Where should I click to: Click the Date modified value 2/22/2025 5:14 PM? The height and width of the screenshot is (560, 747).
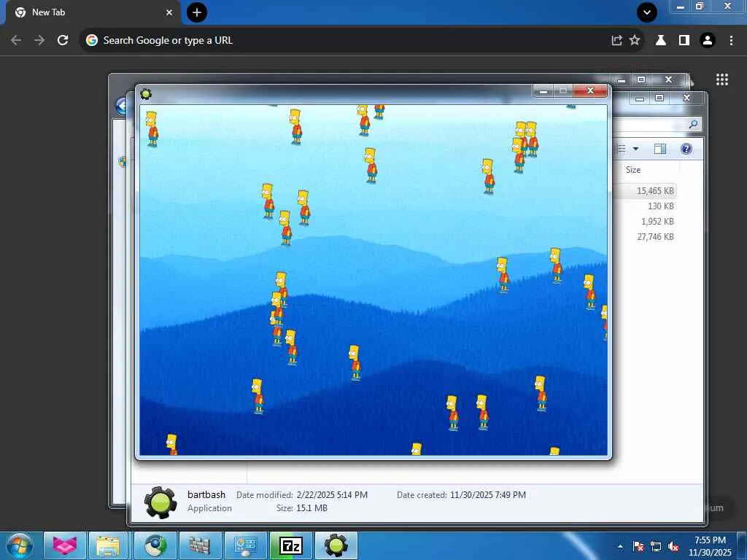pos(332,495)
